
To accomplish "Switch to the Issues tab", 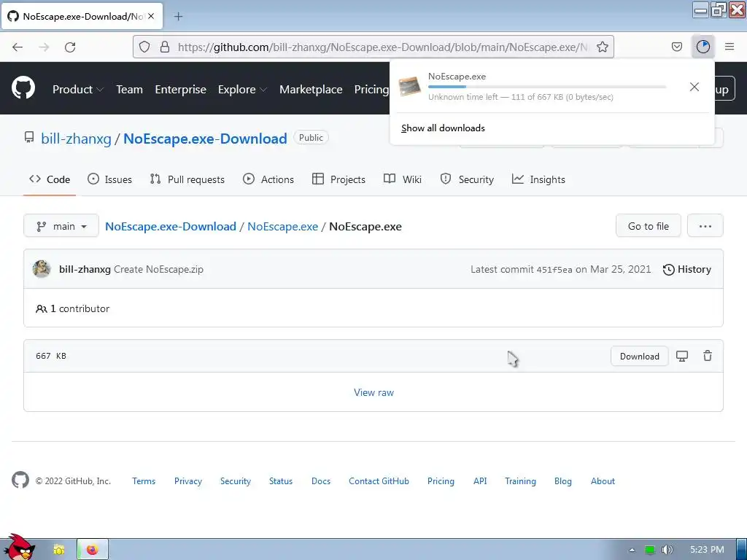I will tap(110, 179).
